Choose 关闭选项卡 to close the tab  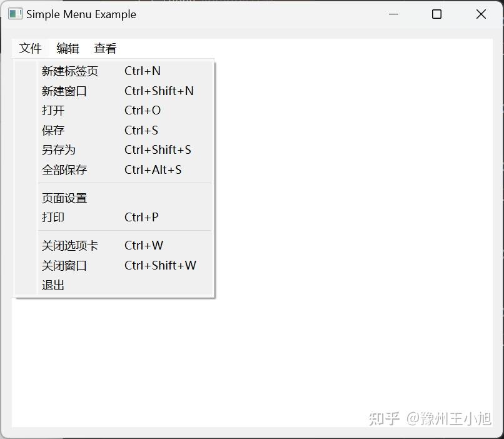point(70,245)
